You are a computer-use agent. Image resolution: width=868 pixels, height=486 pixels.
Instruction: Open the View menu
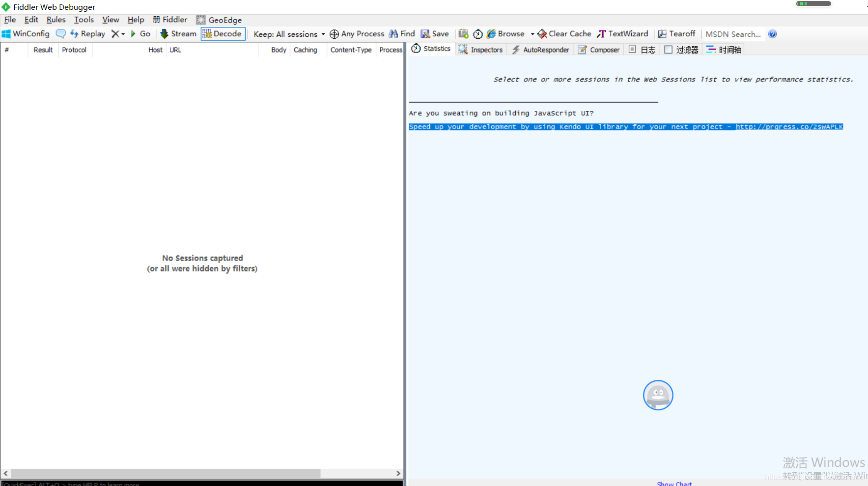pyautogui.click(x=111, y=20)
